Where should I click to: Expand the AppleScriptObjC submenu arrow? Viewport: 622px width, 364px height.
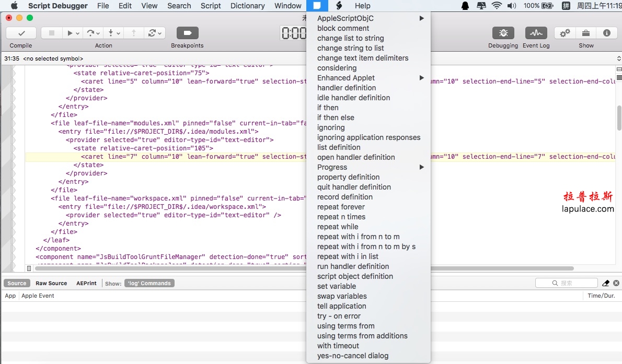click(x=422, y=18)
